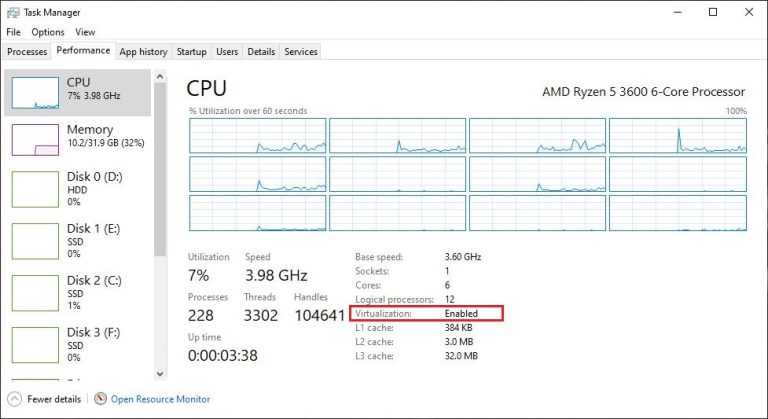Switch to the Details tab
The width and height of the screenshot is (768, 419).
[261, 51]
